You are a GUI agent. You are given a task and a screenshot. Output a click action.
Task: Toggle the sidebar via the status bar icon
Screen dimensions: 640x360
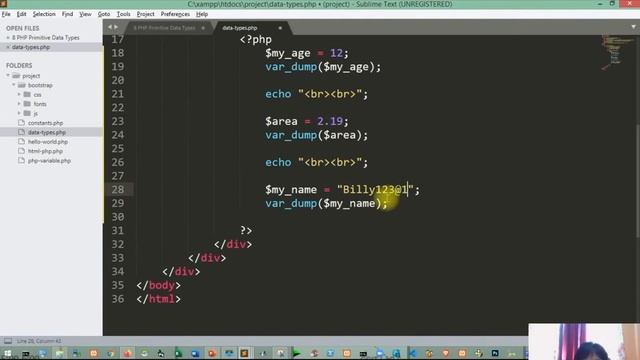point(8,341)
